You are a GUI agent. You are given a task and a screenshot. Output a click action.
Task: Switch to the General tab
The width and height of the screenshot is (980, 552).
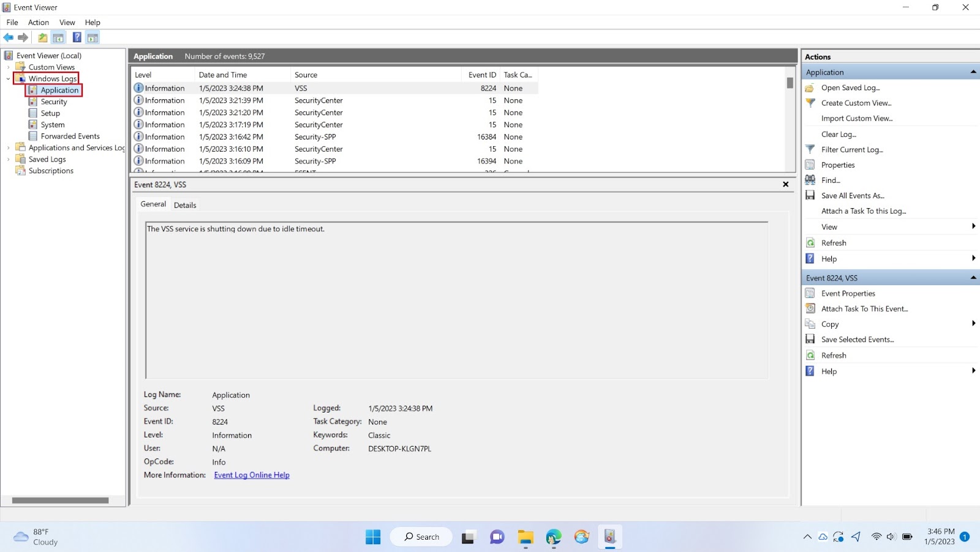(x=153, y=204)
